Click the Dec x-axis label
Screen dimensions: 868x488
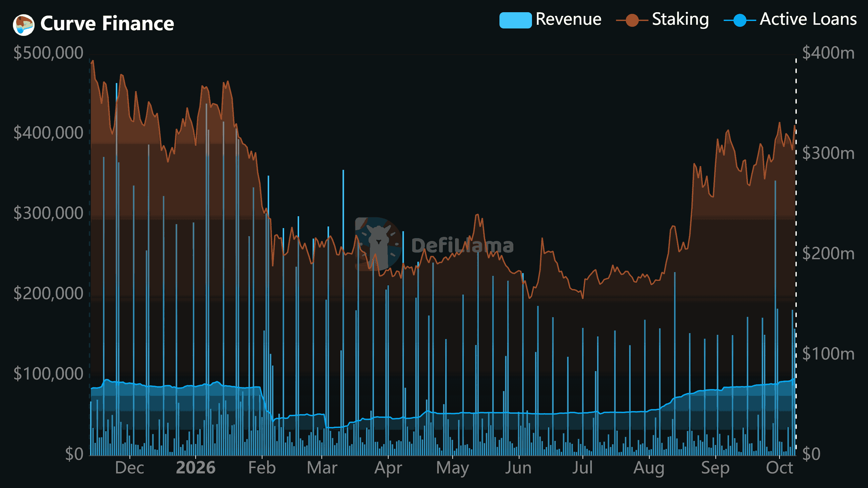point(130,468)
